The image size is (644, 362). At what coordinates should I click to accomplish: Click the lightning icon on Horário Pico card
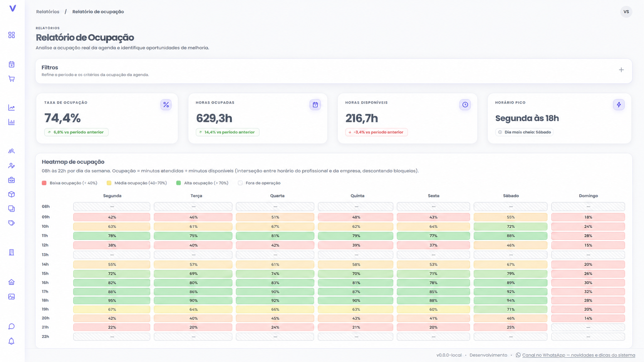tap(619, 105)
